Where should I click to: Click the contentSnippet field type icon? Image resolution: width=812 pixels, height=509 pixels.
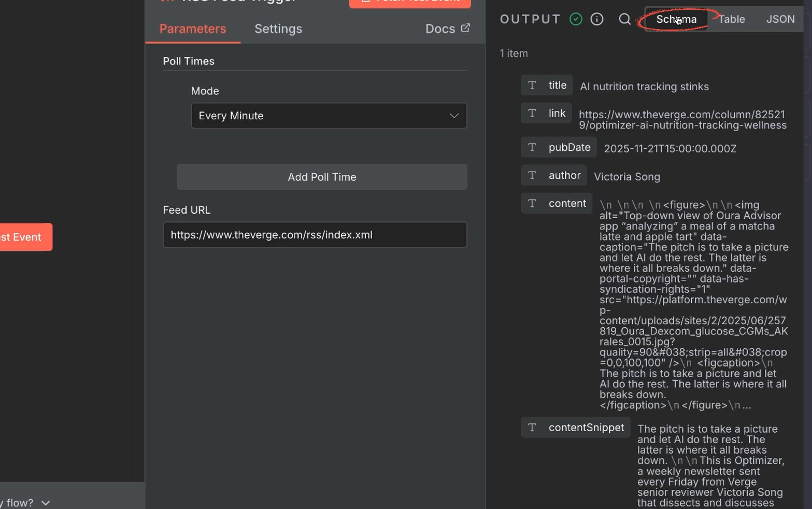533,428
